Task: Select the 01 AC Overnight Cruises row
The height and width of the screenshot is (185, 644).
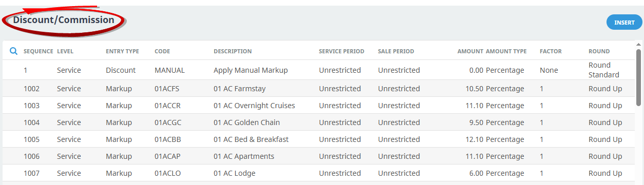Action: coord(318,106)
